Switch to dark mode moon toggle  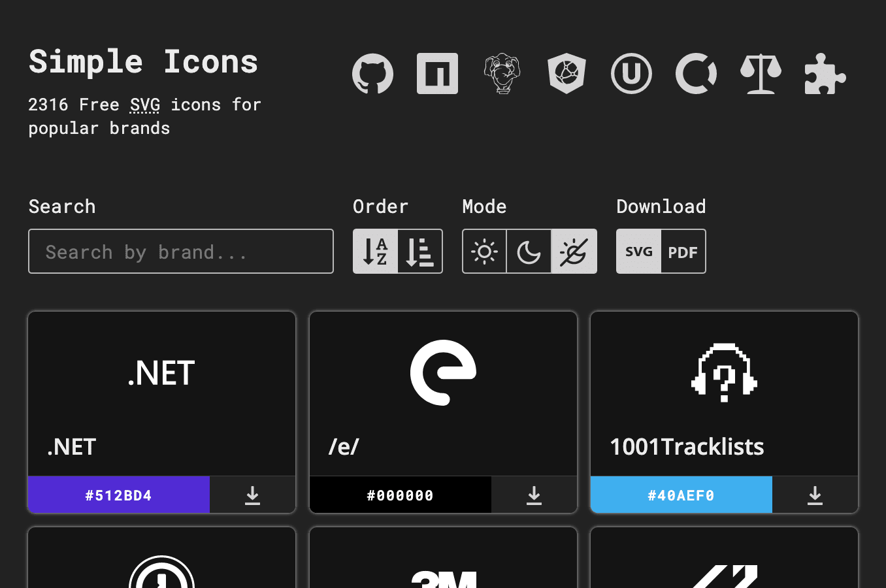tap(529, 251)
